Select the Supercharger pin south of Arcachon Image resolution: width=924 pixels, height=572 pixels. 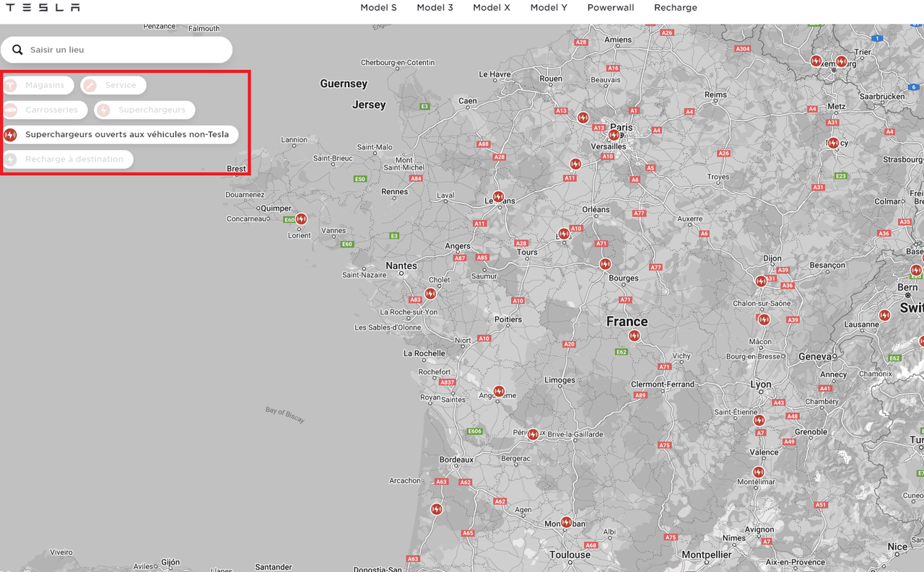point(436,509)
